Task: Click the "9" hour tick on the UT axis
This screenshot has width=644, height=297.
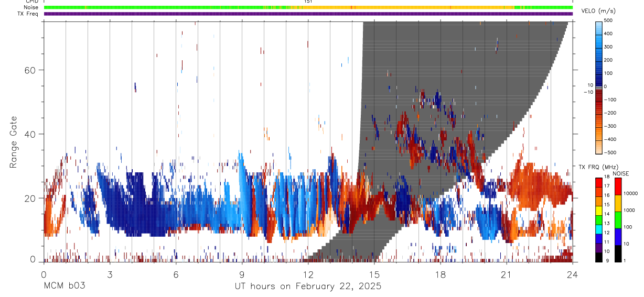Action: (x=242, y=274)
